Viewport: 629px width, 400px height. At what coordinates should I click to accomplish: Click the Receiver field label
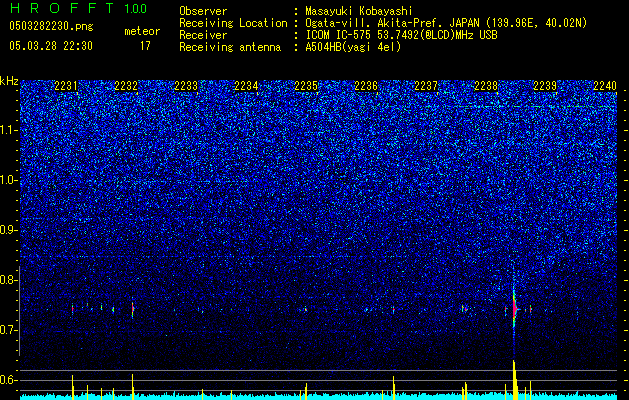[x=203, y=35]
